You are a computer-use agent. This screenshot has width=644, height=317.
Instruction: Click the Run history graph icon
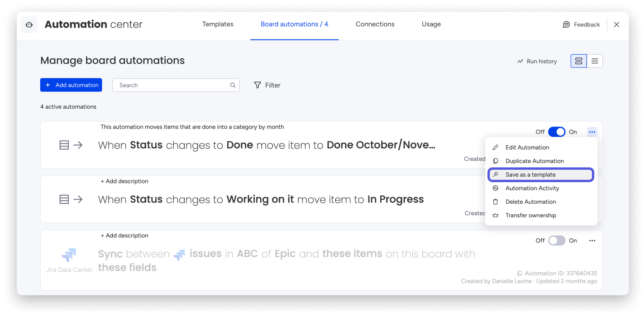(x=520, y=61)
